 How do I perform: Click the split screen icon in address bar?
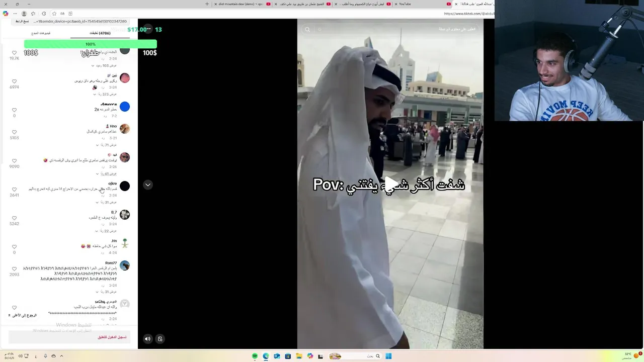pos(70,14)
